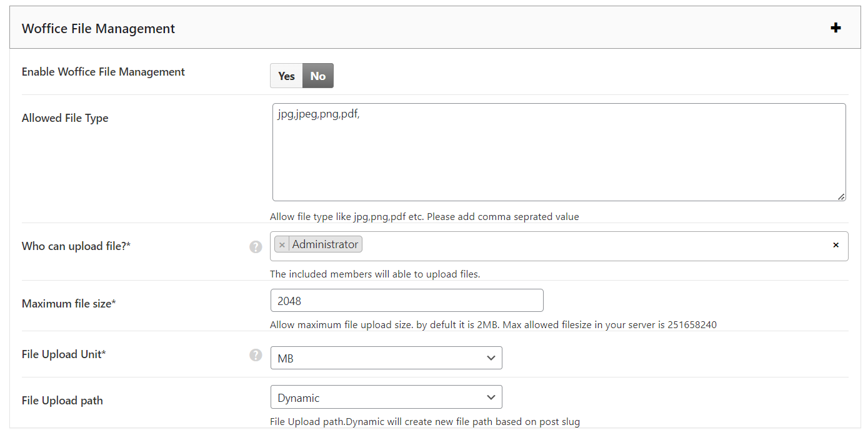Click the Allowed File Type label

pos(65,118)
